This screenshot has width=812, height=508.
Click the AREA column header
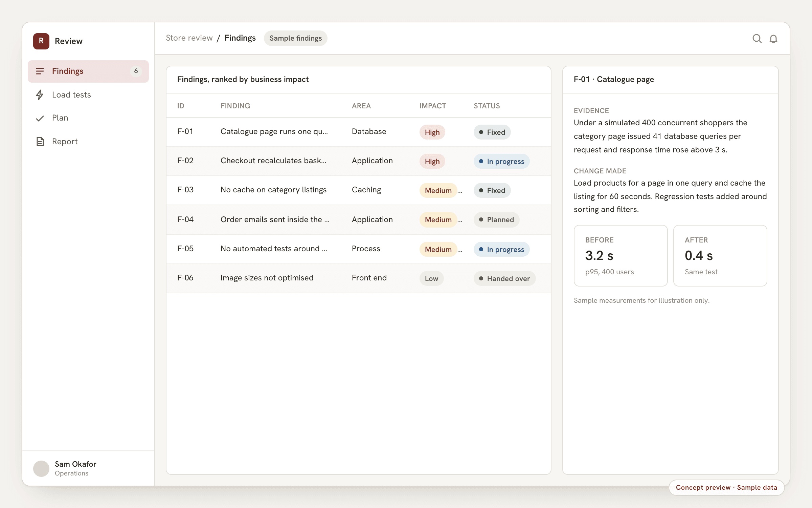click(x=361, y=106)
